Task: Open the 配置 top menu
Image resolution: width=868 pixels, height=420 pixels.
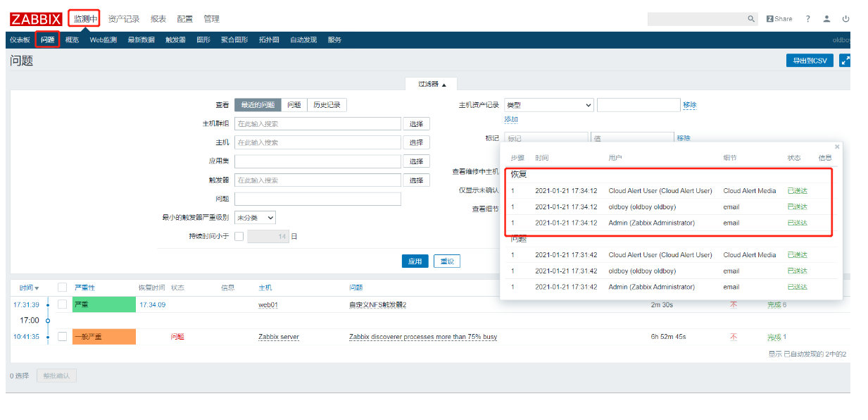Action: point(184,19)
